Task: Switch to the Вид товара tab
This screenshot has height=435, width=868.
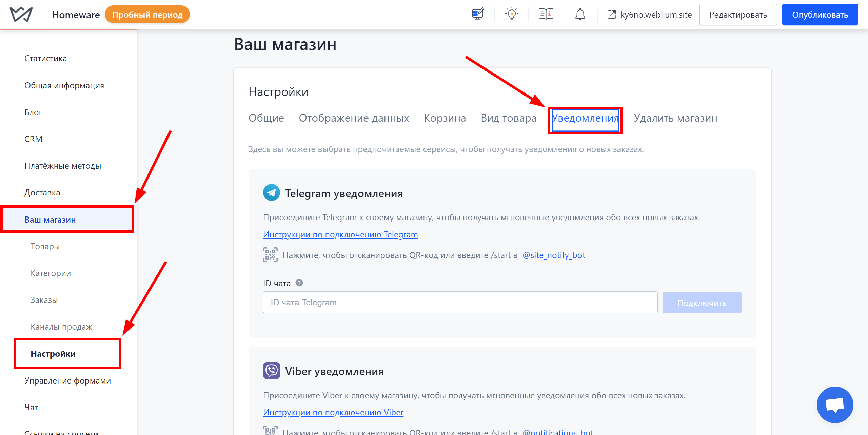Action: 509,118
